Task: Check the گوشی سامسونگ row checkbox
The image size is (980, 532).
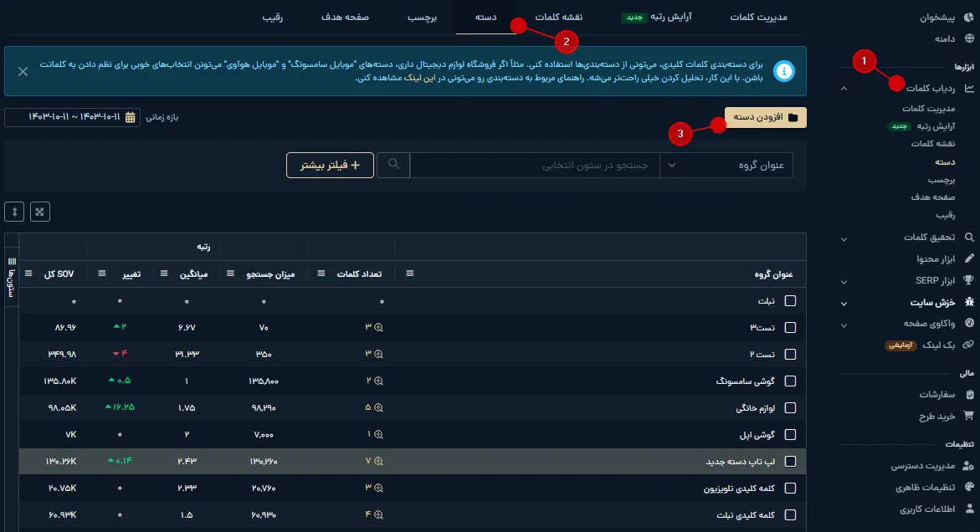Action: [790, 381]
